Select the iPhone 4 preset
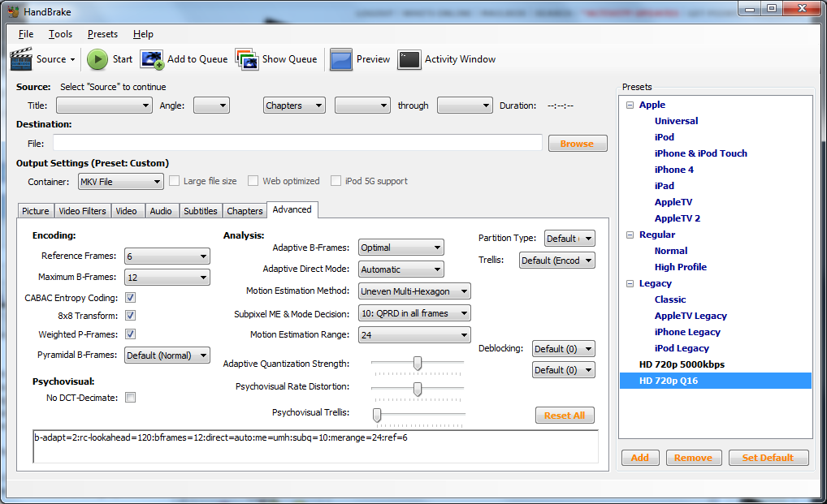 [674, 170]
